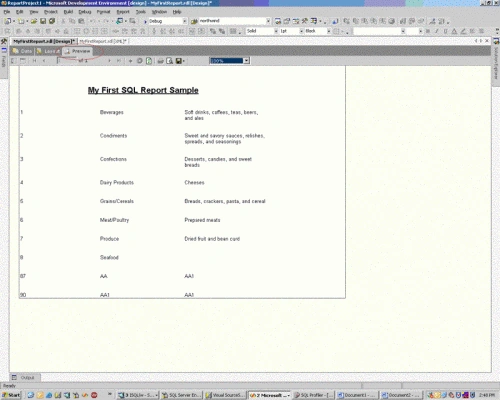Open the 1pt border width dropdown
The image size is (500, 400).
[301, 31]
